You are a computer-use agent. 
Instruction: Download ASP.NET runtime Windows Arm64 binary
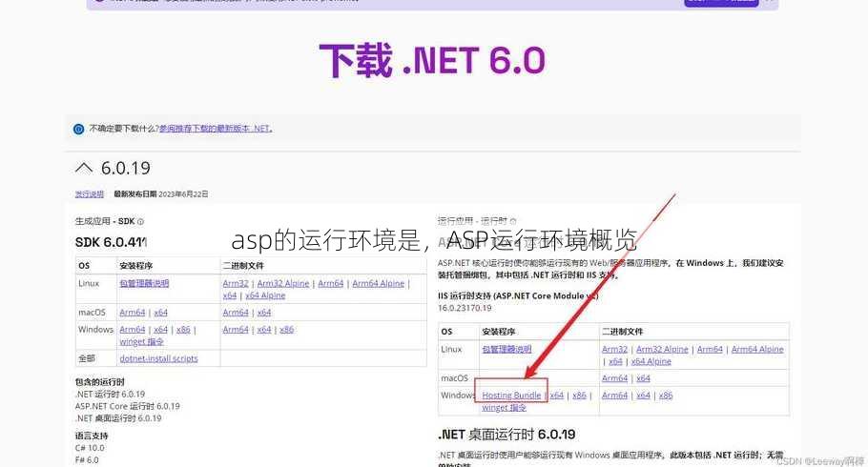(x=614, y=396)
